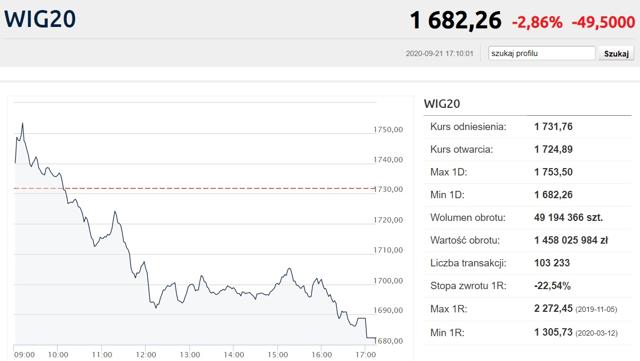Image resolution: width=640 pixels, height=361 pixels.
Task: Click the 15:00 time axis label
Action: click(278, 354)
